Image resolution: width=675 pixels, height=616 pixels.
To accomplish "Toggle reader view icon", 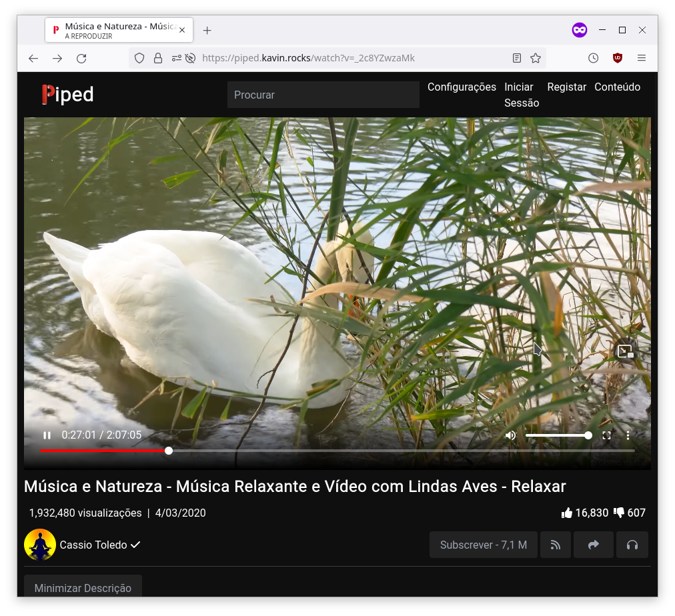I will coord(517,58).
